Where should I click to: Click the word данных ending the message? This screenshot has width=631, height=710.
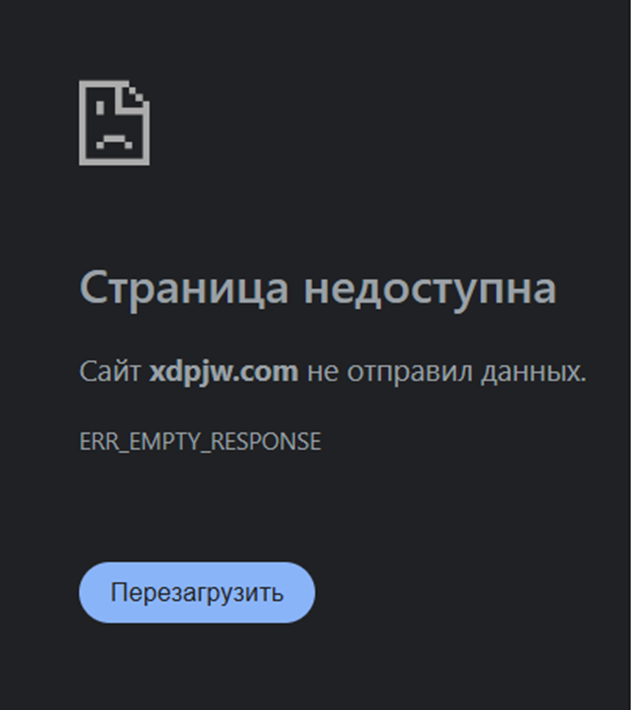[531, 372]
